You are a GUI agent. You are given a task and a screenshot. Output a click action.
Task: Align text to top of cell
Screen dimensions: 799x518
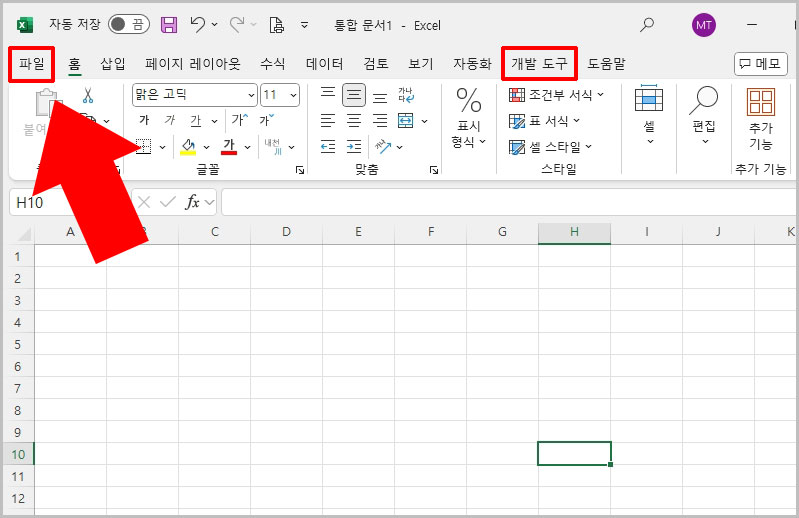point(328,95)
